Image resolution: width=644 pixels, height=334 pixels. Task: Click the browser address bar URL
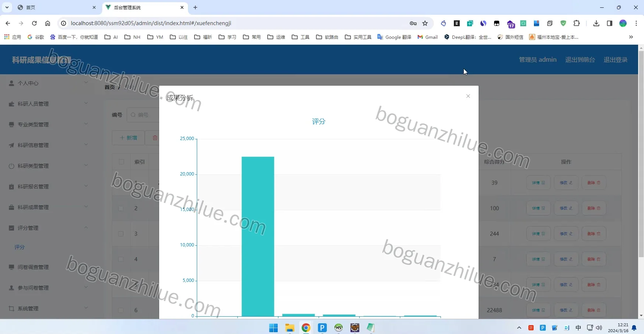151,23
